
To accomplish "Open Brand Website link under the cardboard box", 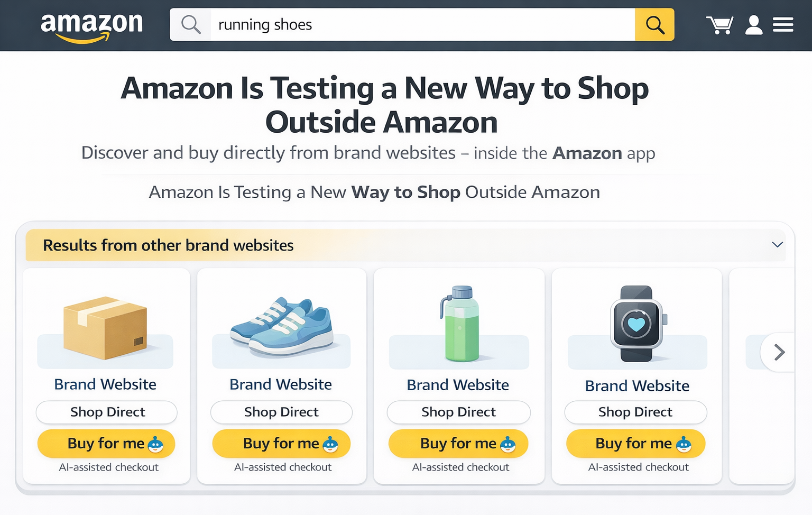I will tap(105, 384).
